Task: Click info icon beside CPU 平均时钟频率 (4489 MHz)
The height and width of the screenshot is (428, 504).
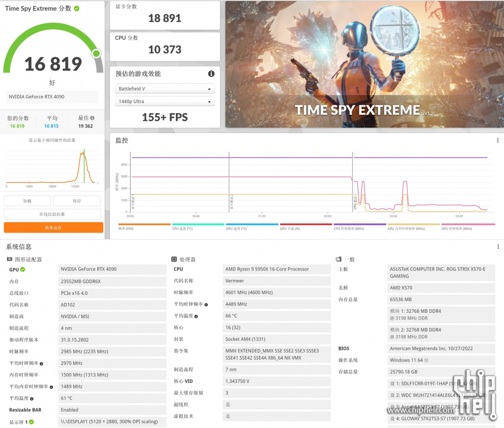Action: (x=206, y=305)
